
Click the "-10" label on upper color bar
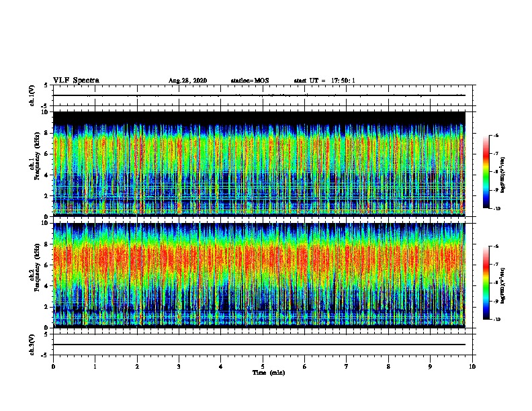(497, 209)
